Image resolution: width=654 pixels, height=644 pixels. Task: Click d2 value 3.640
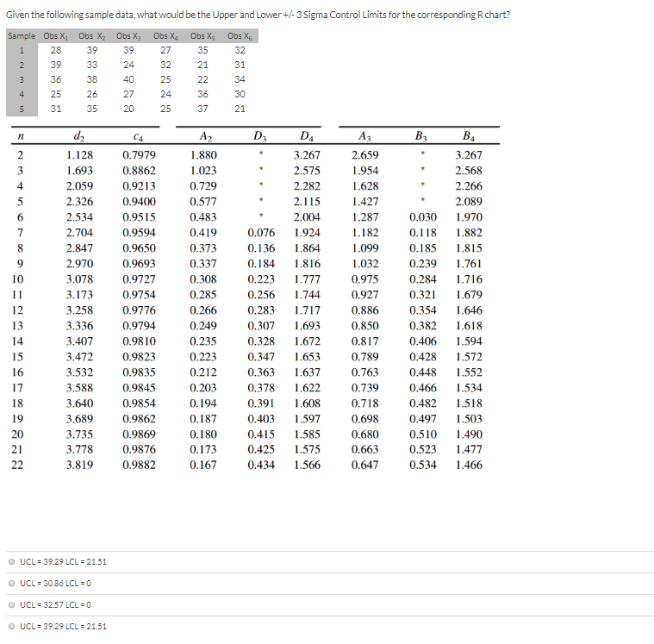pyautogui.click(x=79, y=403)
